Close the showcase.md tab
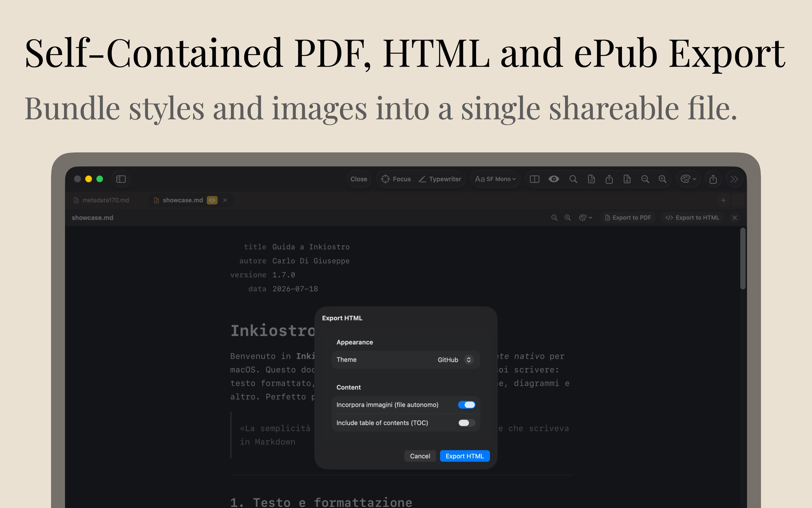 pyautogui.click(x=225, y=200)
